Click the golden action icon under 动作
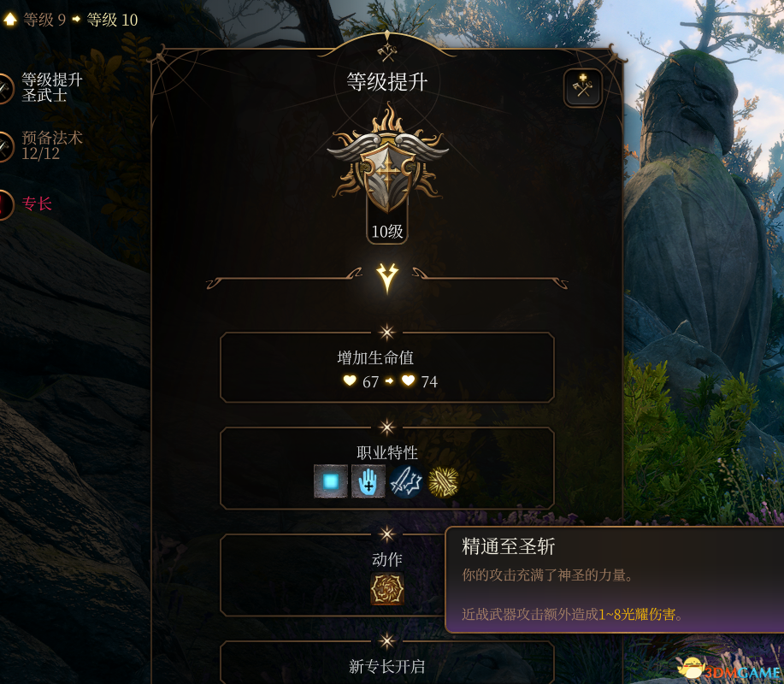This screenshot has height=684, width=784. point(387,588)
